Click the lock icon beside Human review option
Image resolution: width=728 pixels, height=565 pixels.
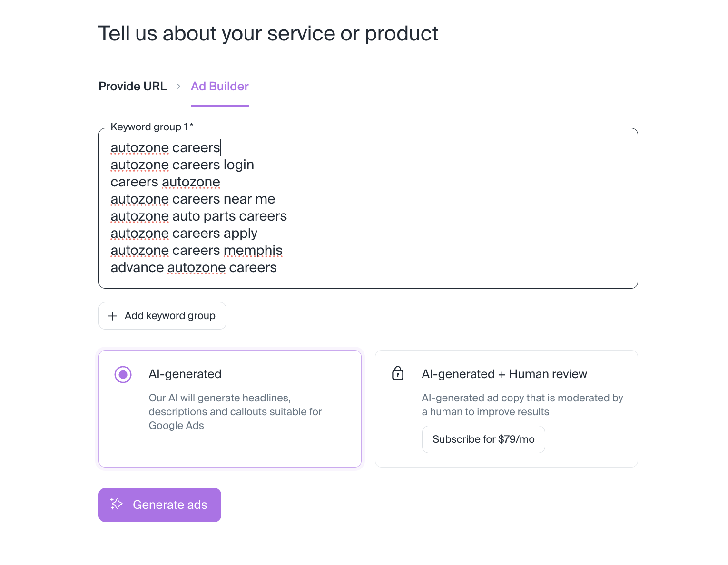pos(397,373)
